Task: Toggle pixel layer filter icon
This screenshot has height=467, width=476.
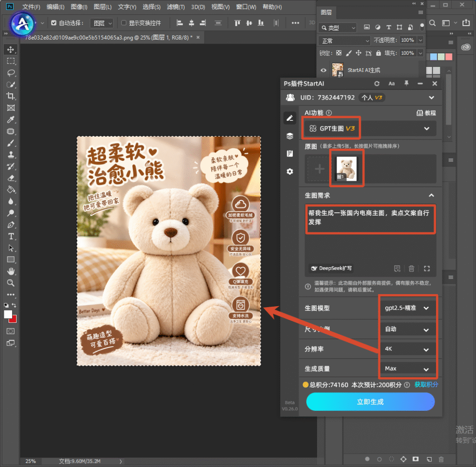Action: coord(367,27)
